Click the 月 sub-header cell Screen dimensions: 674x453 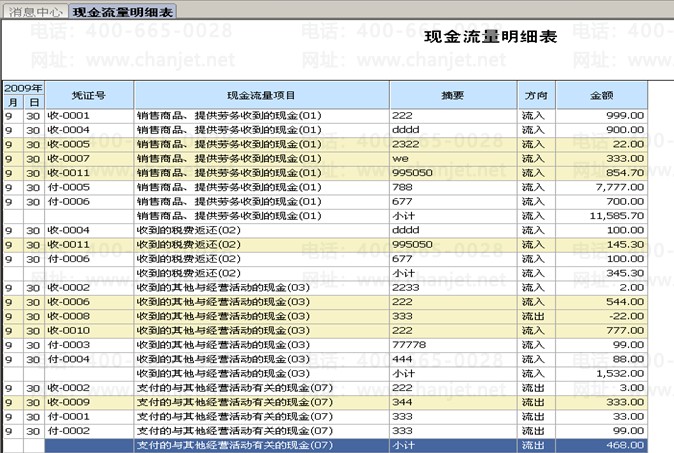coord(13,102)
